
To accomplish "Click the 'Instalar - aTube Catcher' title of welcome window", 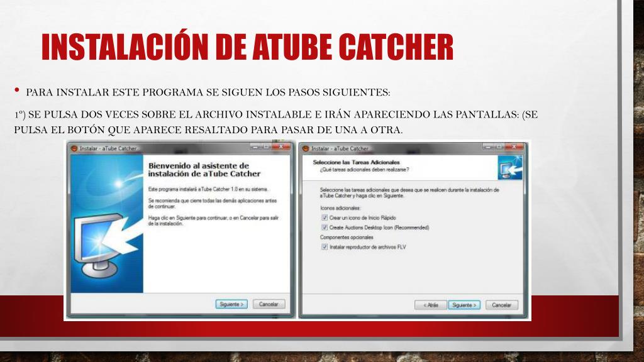I will coord(108,148).
